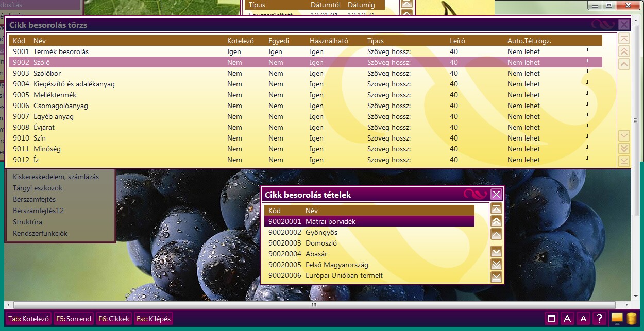Image resolution: width=644 pixels, height=331 pixels.
Task: Close the Cikk besorolás tételek window
Action: pyautogui.click(x=496, y=194)
